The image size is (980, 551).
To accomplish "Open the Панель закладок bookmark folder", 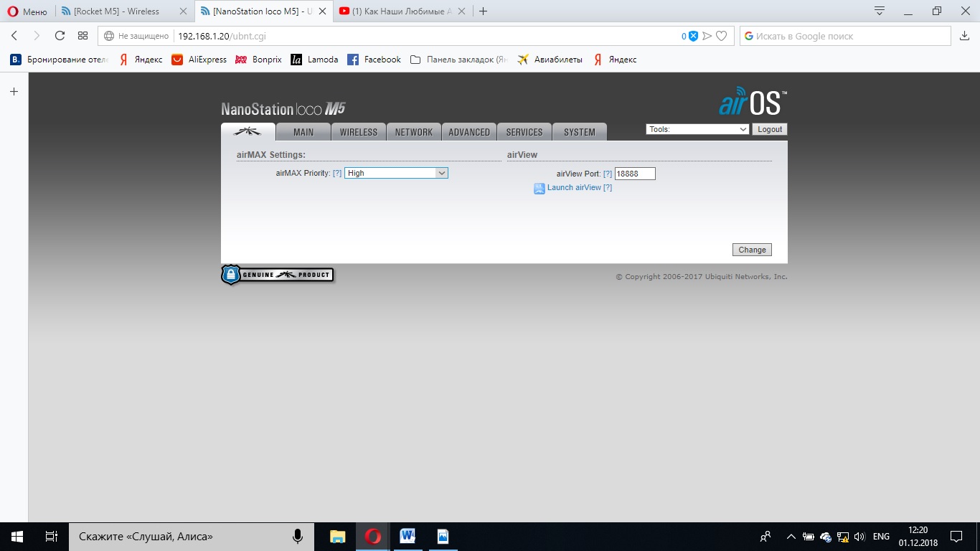I will pos(458,60).
